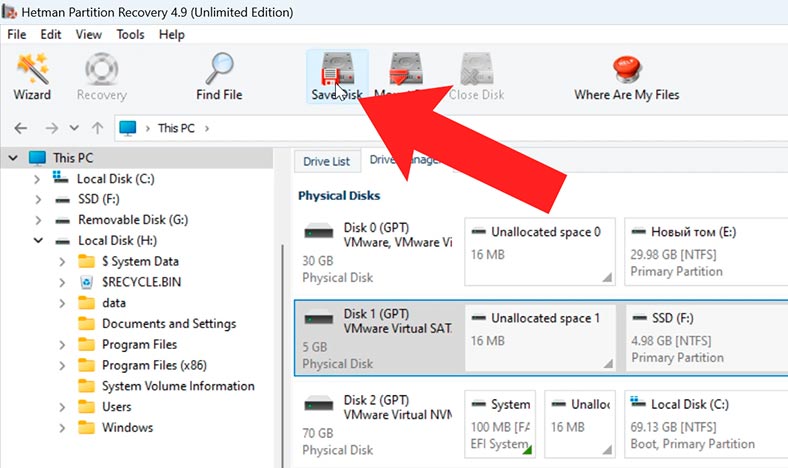The width and height of the screenshot is (788, 468).
Task: Select SSD (F:) partition block
Action: pos(706,338)
